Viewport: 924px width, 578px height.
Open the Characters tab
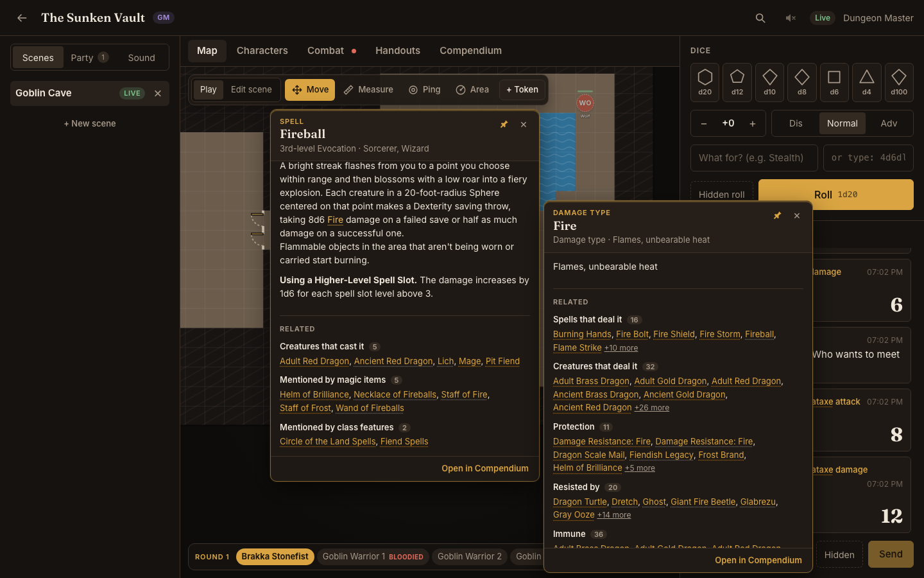(x=262, y=51)
